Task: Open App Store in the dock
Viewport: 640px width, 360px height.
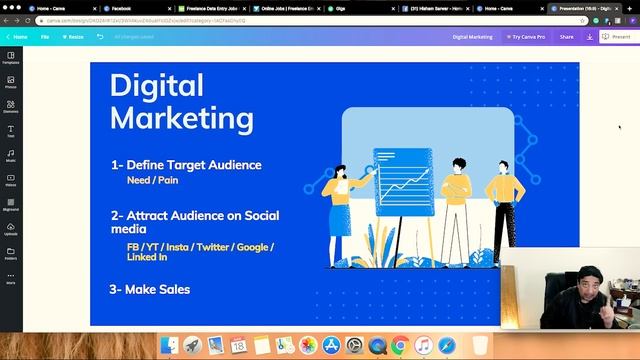Action: coord(331,346)
